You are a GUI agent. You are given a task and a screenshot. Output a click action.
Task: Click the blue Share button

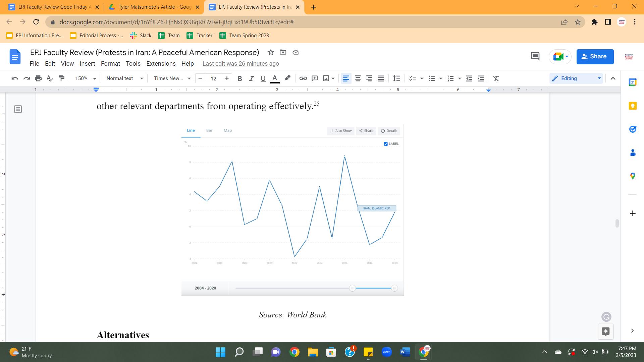click(595, 56)
